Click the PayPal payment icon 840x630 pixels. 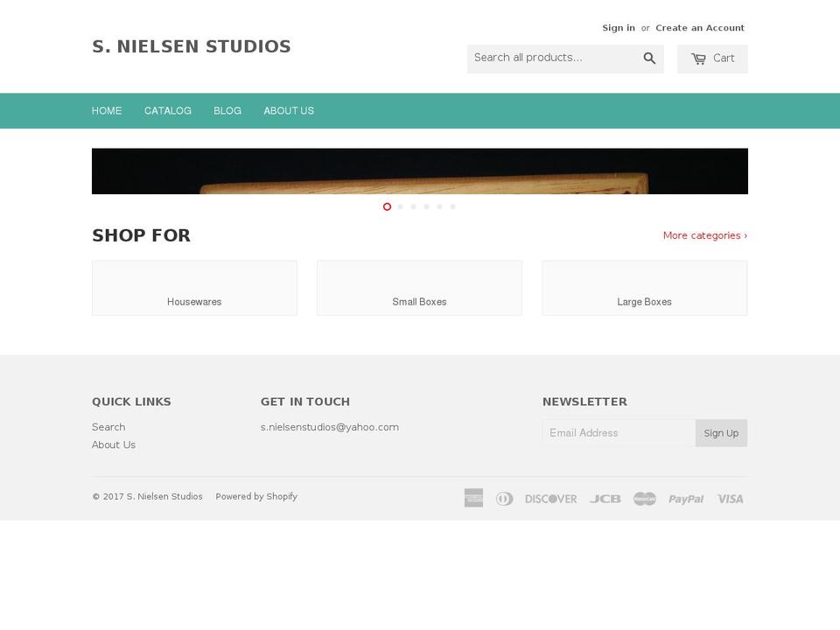(686, 498)
